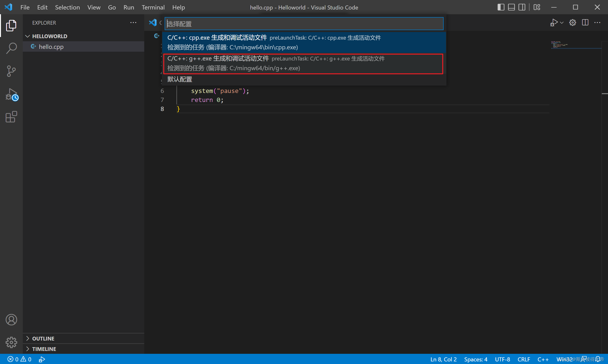Open the Explorer view in activity bar
The width and height of the screenshot is (608, 364).
(x=11, y=26)
